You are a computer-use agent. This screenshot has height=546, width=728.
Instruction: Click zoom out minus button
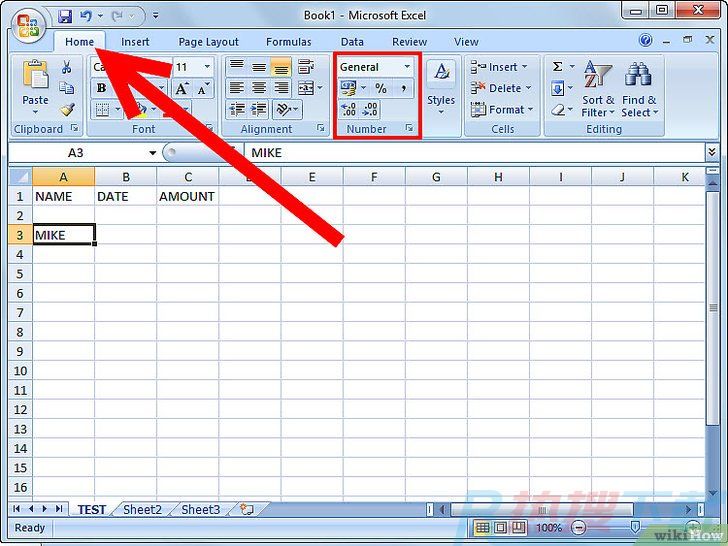(578, 527)
